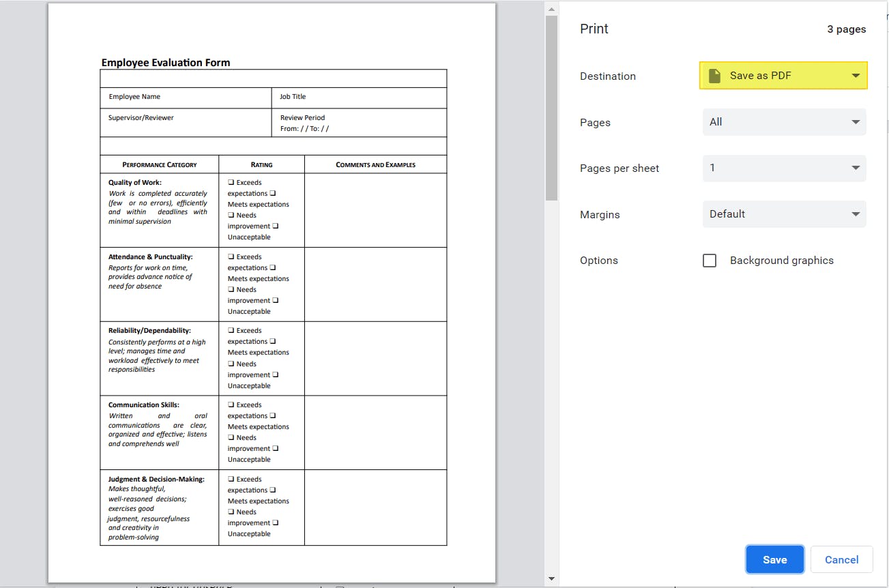Click the "Review Period" text in preview

tap(302, 118)
